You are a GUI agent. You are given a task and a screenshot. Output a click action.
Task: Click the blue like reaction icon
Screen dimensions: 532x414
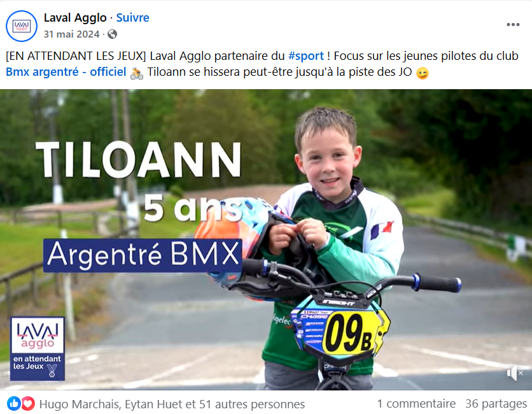14,403
